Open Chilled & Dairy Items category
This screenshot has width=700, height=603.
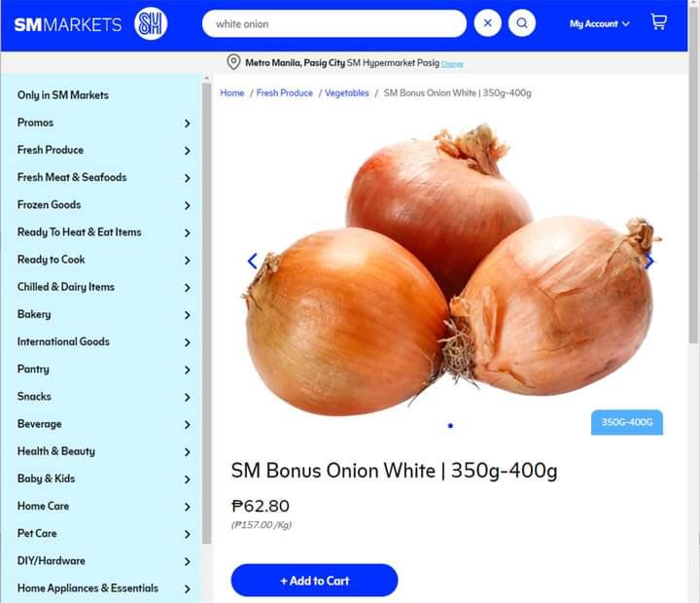66,287
